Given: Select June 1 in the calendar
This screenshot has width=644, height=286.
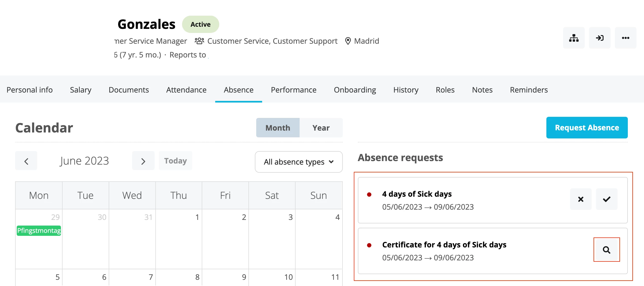Looking at the screenshot, I should (179, 239).
